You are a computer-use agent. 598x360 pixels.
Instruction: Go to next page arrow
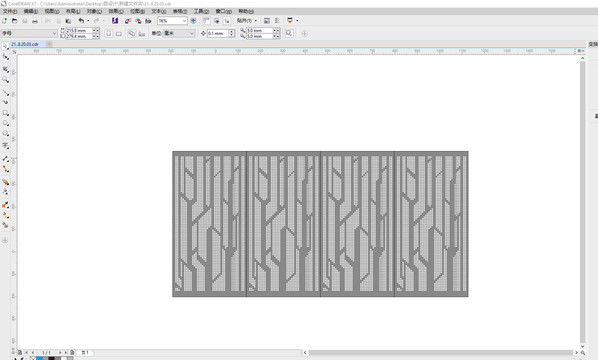(x=60, y=353)
